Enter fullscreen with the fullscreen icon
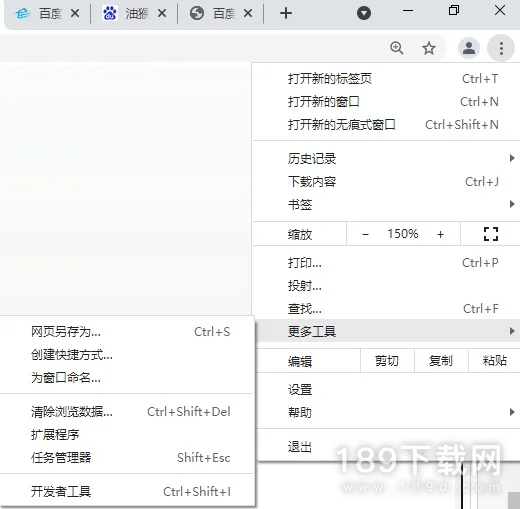This screenshot has height=509, width=520. pos(491,234)
